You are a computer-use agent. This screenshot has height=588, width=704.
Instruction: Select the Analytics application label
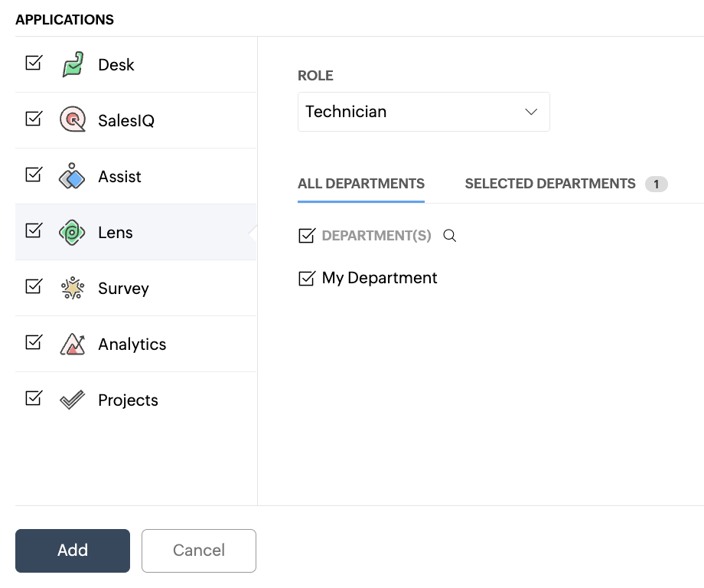pos(132,345)
